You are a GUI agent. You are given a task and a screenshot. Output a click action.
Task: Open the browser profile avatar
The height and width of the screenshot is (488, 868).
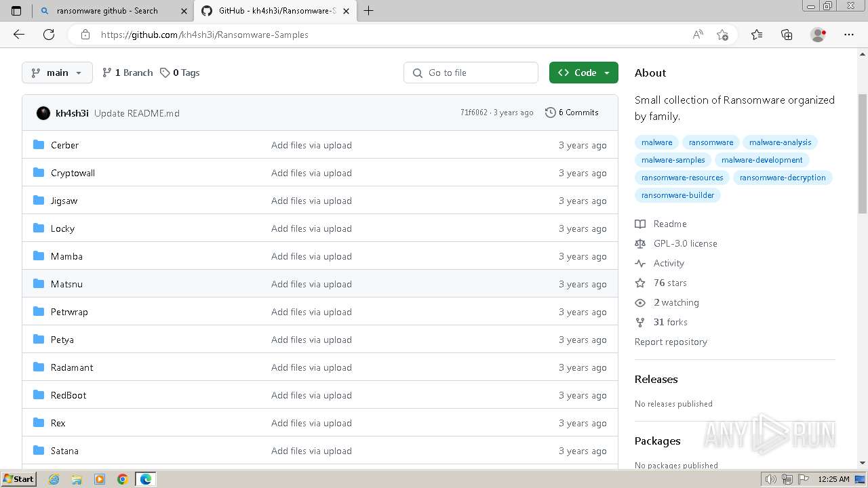click(818, 35)
